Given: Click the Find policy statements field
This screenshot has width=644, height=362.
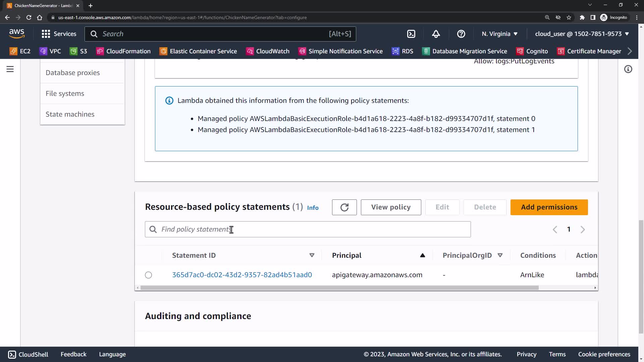Looking at the screenshot, I should click(308, 229).
